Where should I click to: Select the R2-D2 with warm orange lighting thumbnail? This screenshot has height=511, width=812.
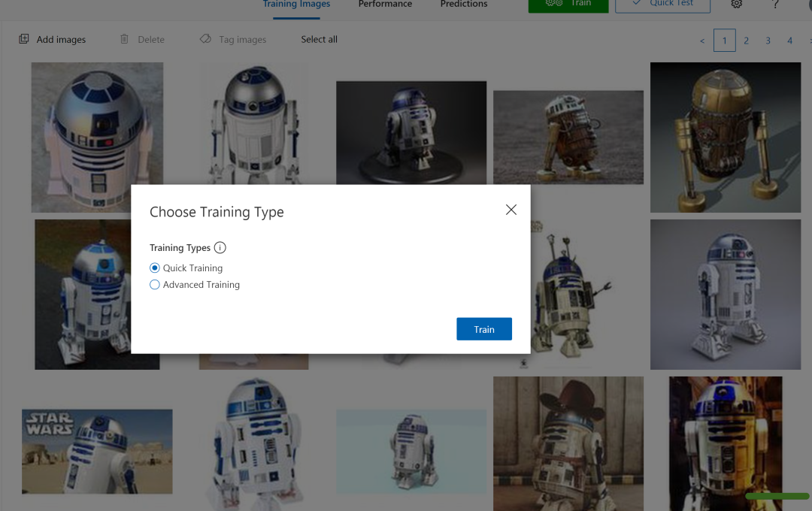click(x=726, y=443)
